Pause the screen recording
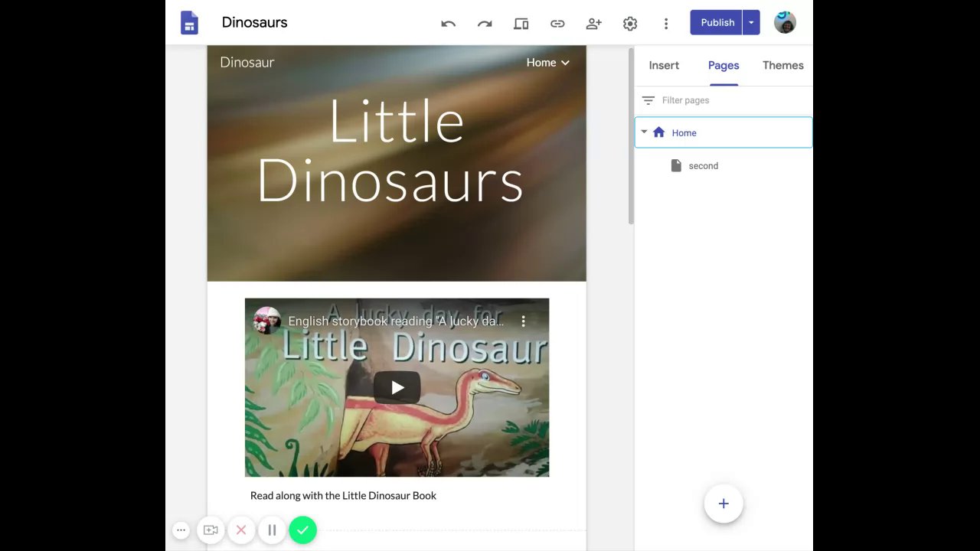The height and width of the screenshot is (551, 980). (x=272, y=530)
